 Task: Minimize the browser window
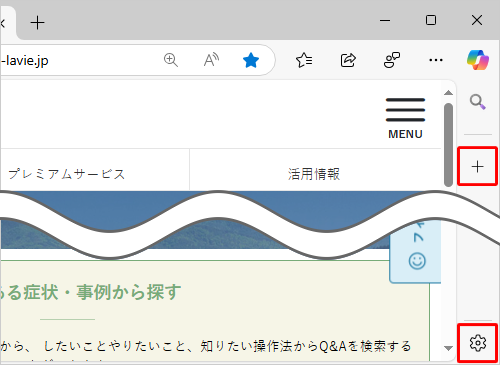tap(385, 20)
